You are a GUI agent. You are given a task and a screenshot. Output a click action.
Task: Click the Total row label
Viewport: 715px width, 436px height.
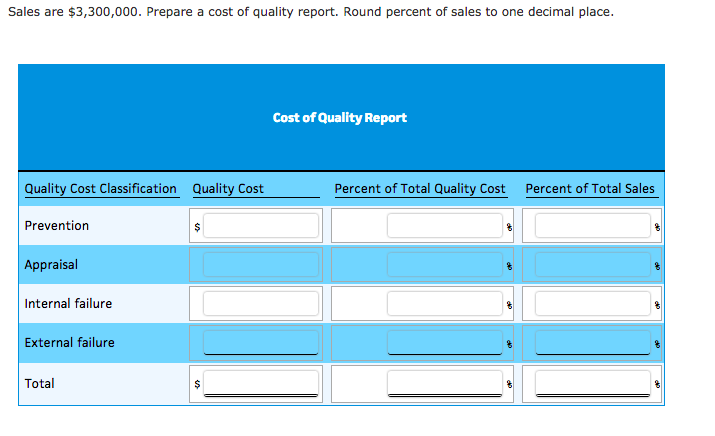40,384
